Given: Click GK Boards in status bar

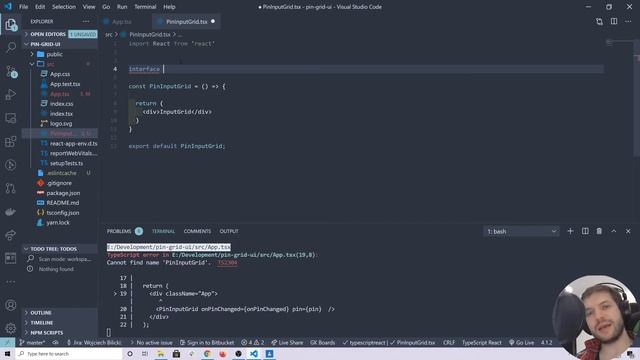Looking at the screenshot, I should click(322, 342).
